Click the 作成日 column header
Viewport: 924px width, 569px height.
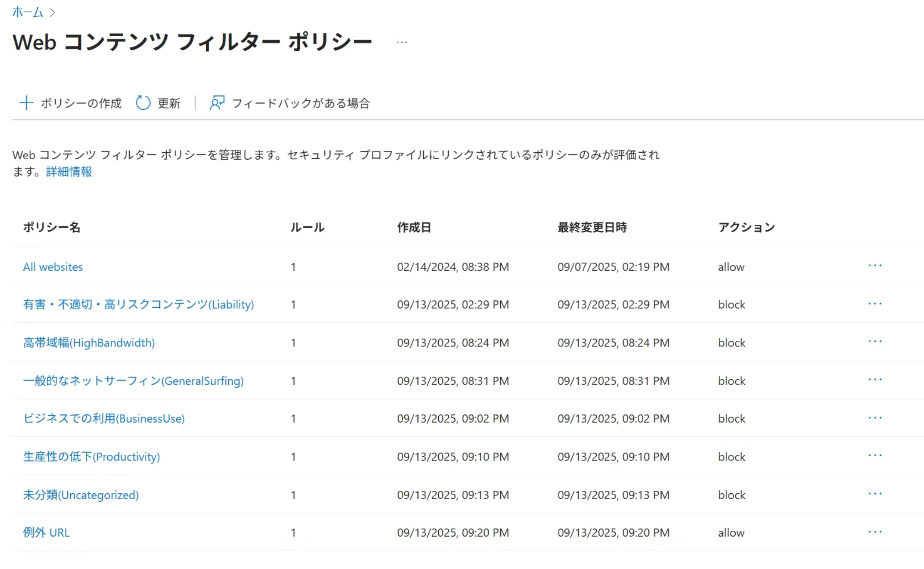coord(414,227)
